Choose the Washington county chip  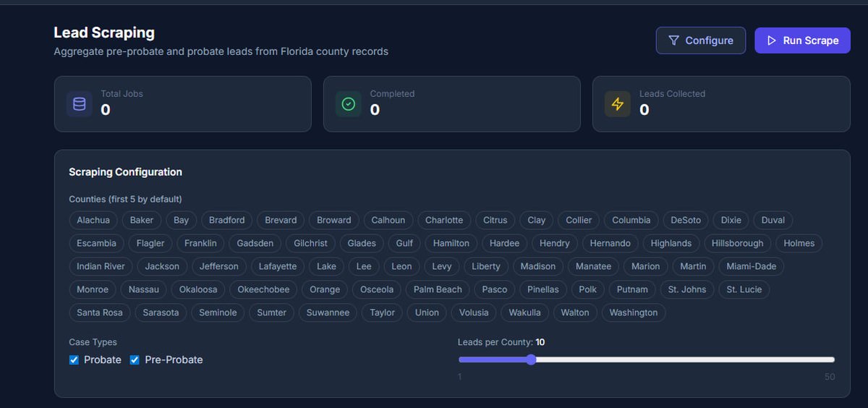click(634, 313)
